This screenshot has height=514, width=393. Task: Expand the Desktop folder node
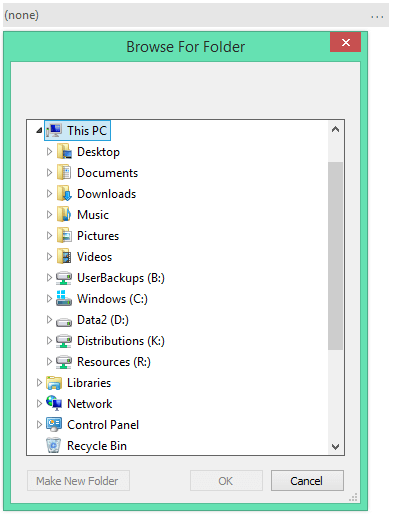pos(49,152)
